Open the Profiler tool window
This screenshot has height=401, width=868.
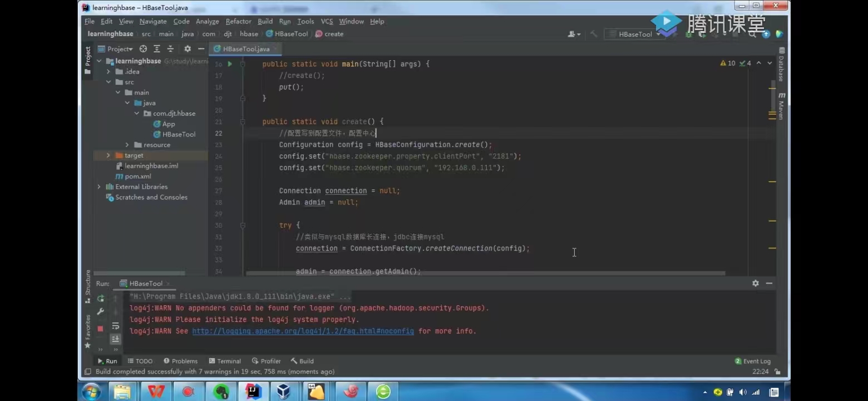[266, 361]
